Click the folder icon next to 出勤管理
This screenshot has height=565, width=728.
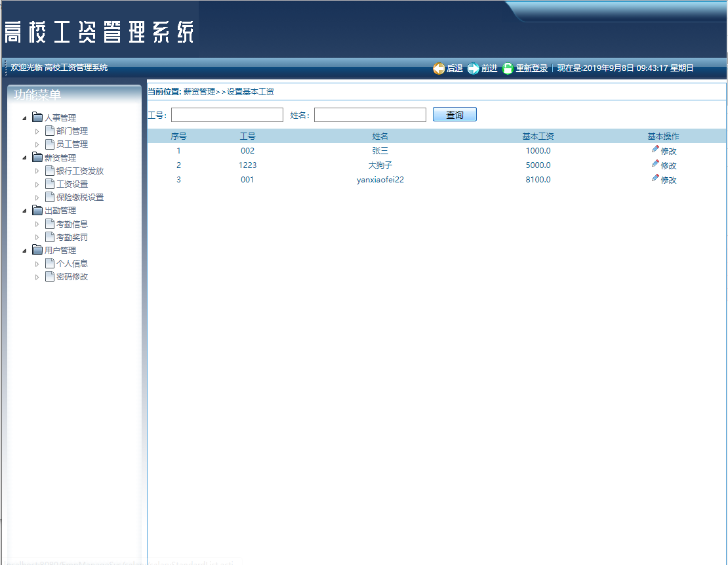(37, 210)
